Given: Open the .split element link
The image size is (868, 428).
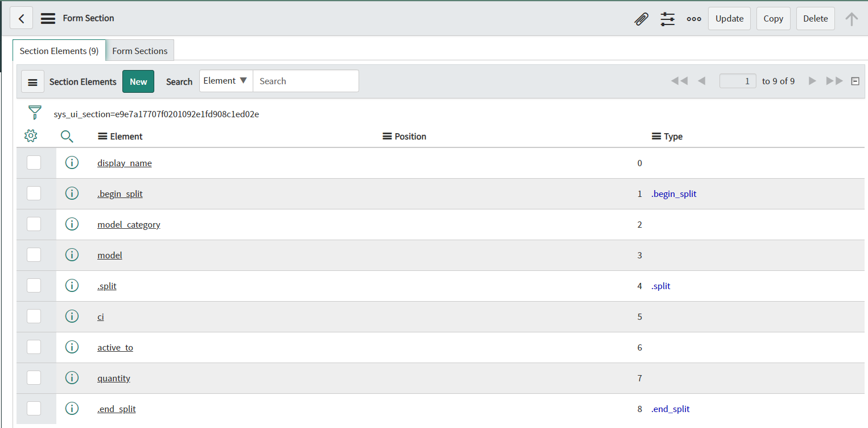Looking at the screenshot, I should 107,286.
